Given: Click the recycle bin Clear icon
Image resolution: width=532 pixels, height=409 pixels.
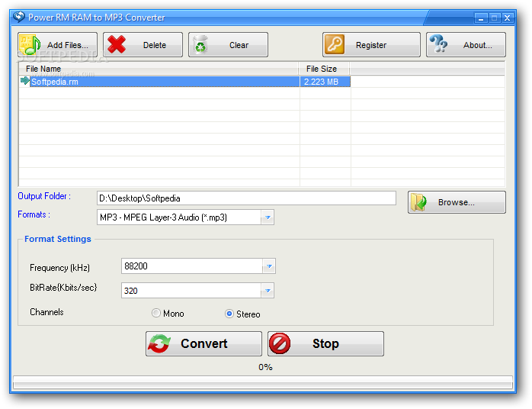Looking at the screenshot, I should 200,45.
